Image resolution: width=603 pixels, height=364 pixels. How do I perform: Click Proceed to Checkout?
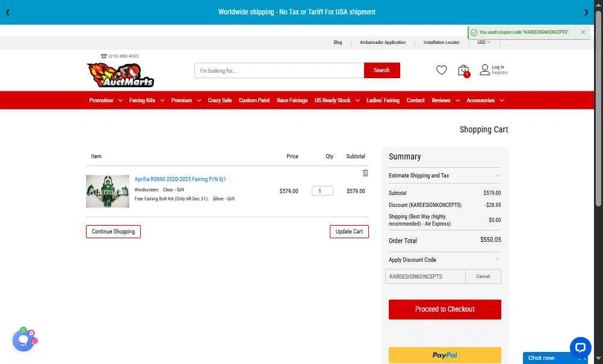[445, 309]
